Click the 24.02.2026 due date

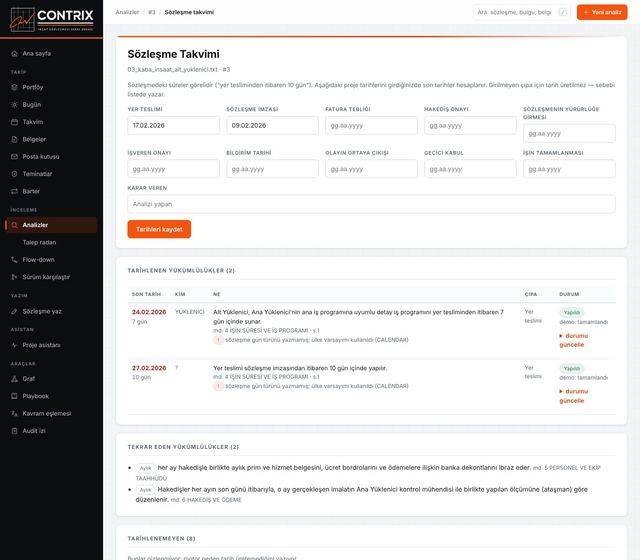(149, 312)
